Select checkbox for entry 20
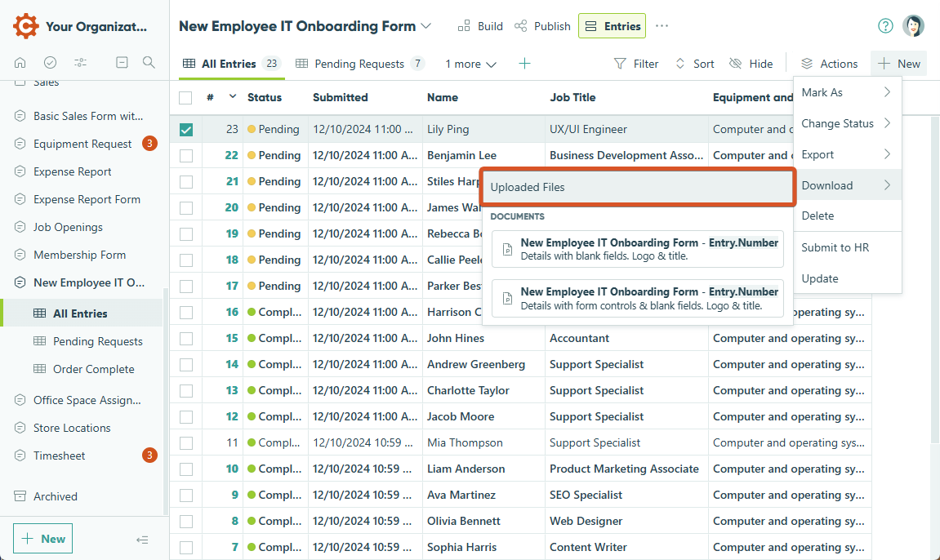This screenshot has width=940, height=560. 186,208
